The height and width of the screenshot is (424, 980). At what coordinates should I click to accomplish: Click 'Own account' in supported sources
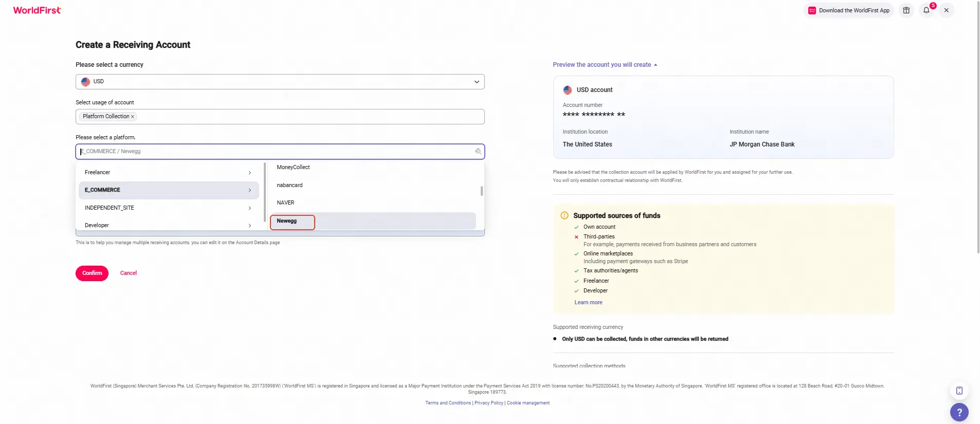coord(599,227)
